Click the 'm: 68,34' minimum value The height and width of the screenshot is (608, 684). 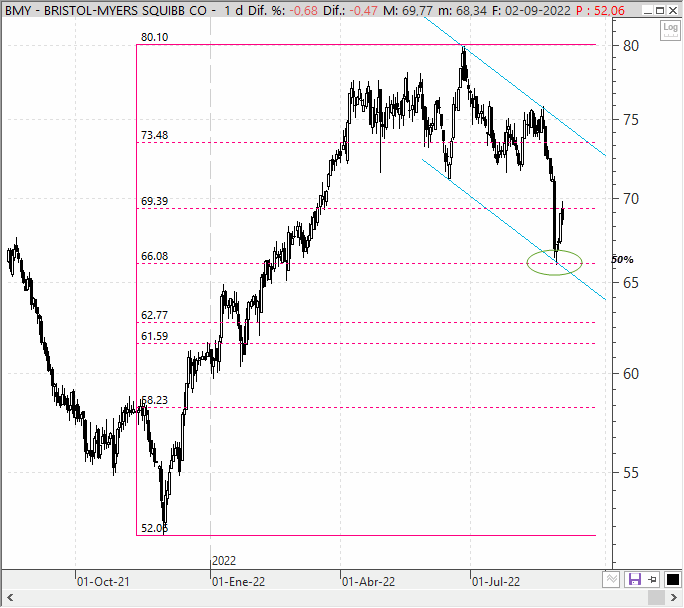(x=462, y=10)
